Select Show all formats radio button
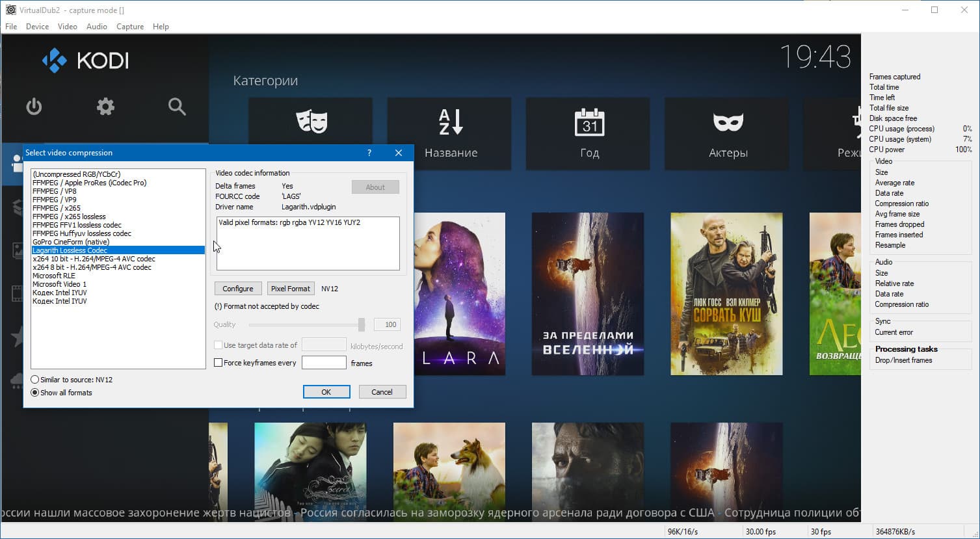 [x=35, y=393]
